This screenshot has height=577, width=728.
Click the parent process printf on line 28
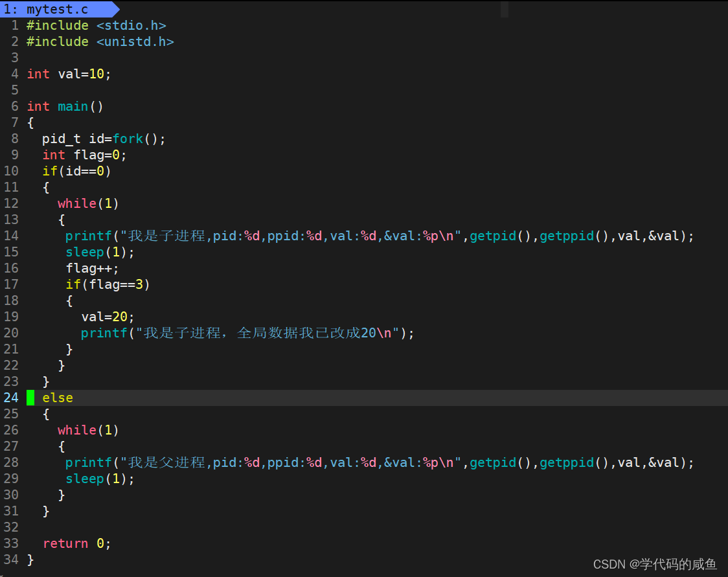(x=380, y=463)
